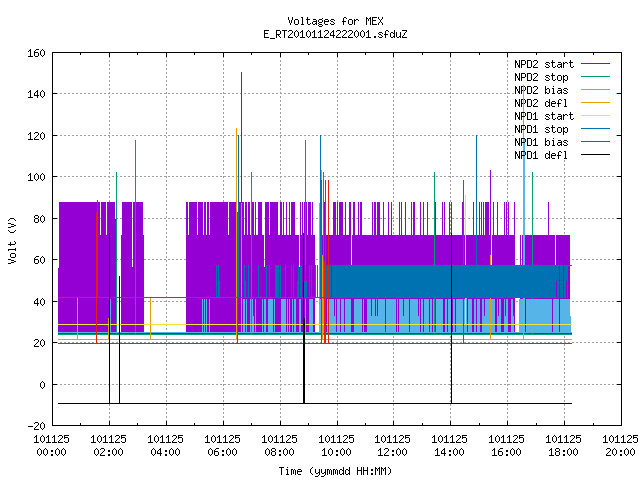Viewport: 640px width, 480px height.
Task: Click the 160 value on voltage axis
Action: coord(36,53)
